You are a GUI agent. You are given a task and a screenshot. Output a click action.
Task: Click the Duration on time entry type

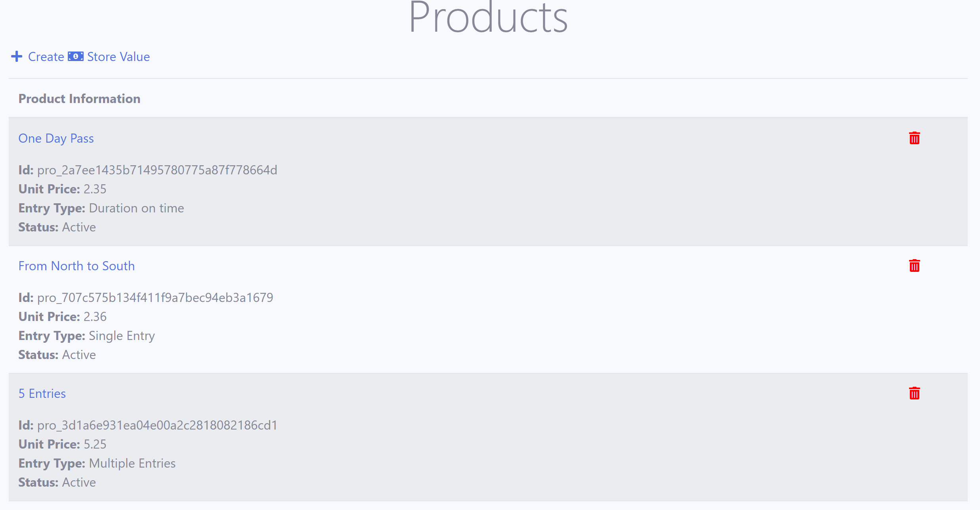tap(136, 208)
